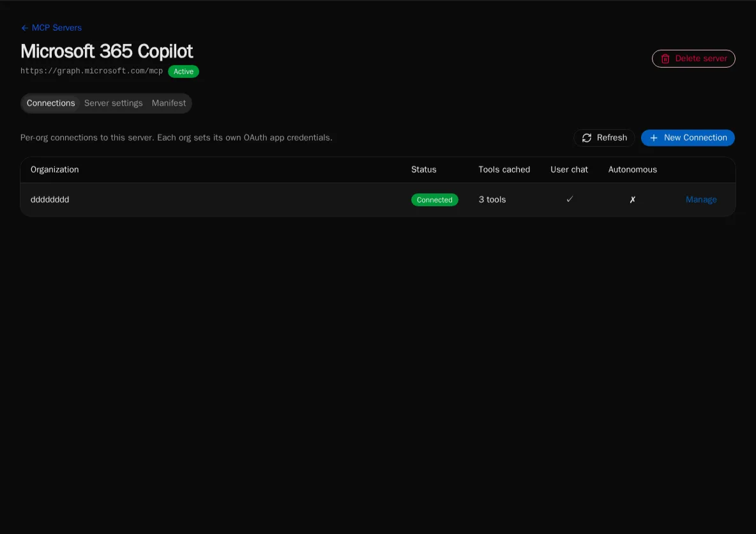Click the Autonomous column header
Image resolution: width=756 pixels, height=534 pixels.
[633, 170]
